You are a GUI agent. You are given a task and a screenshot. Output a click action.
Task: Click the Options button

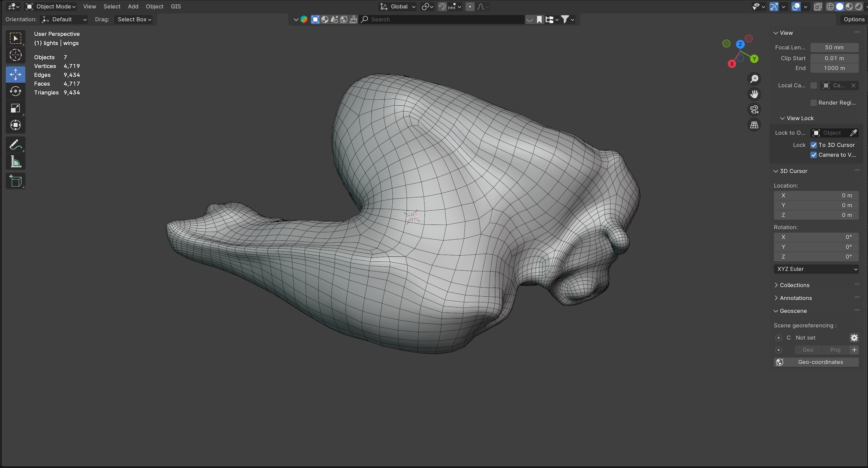coord(854,19)
